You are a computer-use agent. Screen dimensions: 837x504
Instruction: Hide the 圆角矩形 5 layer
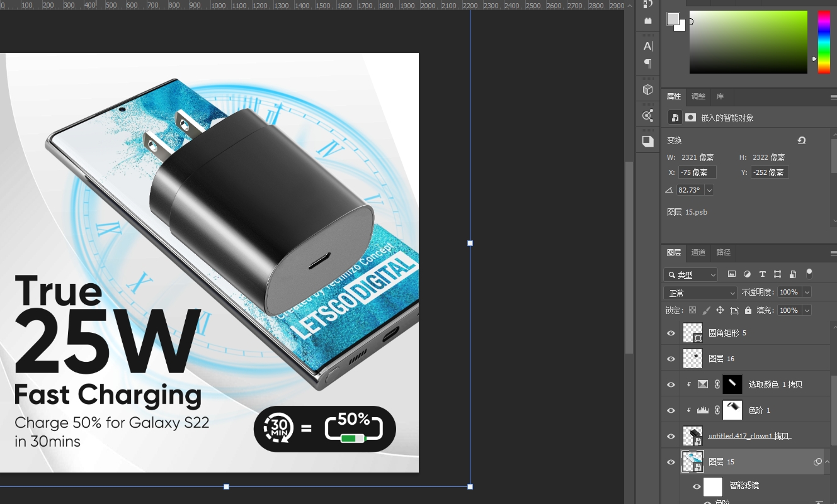671,333
